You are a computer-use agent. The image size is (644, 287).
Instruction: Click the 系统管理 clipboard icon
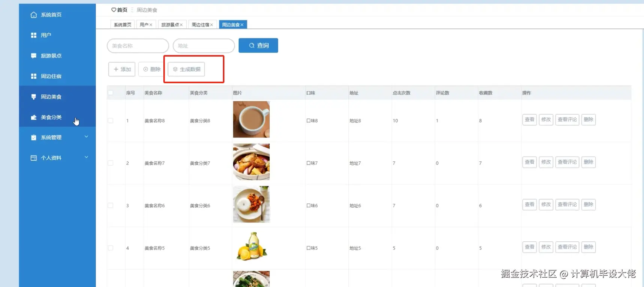coord(34,138)
